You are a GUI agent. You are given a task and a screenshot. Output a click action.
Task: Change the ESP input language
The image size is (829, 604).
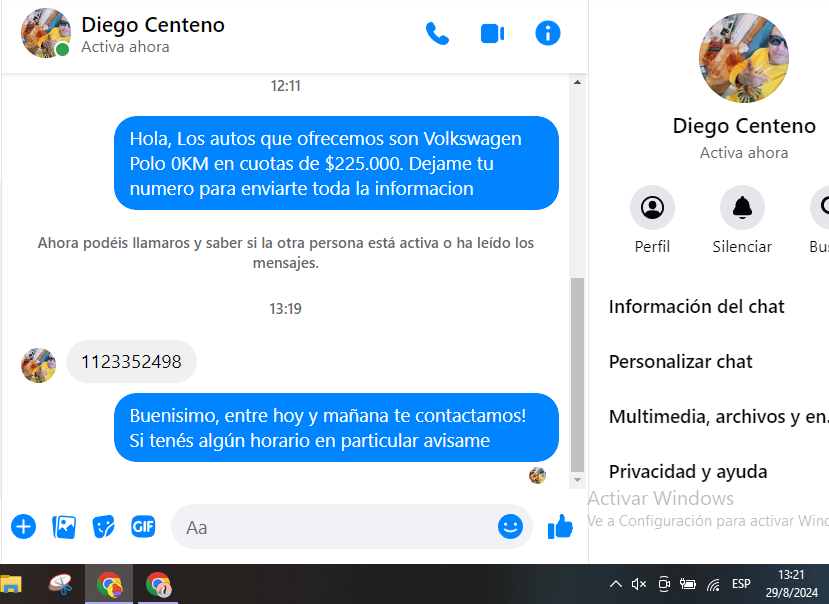point(741,583)
